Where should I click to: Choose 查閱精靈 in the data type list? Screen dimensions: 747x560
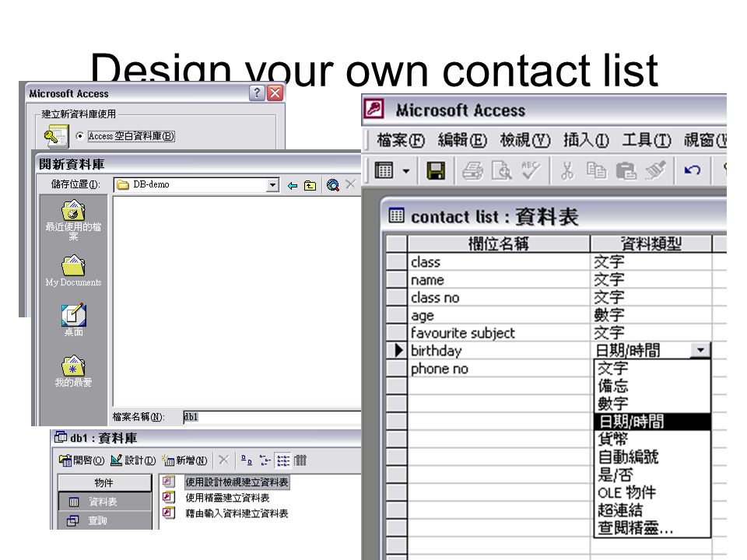652,528
